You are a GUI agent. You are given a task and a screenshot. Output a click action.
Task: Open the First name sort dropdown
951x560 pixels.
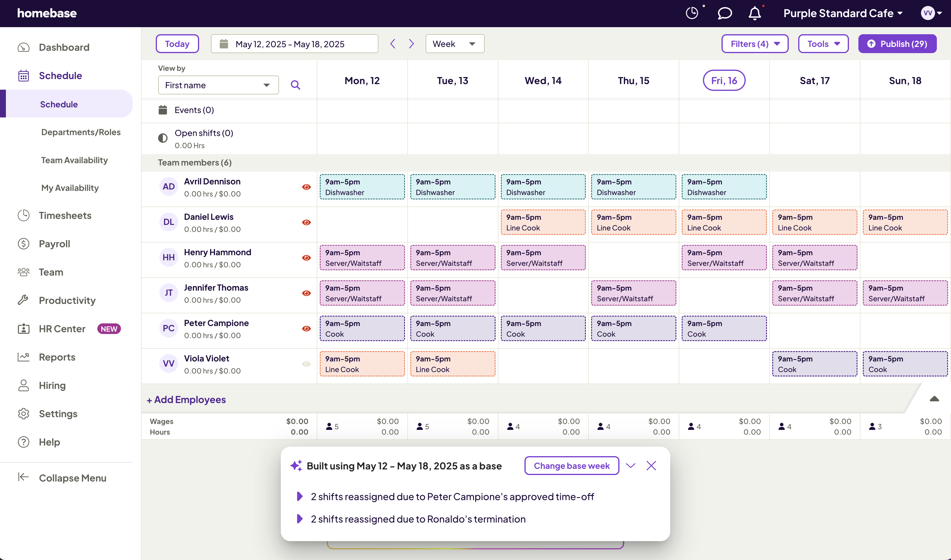pyautogui.click(x=218, y=85)
